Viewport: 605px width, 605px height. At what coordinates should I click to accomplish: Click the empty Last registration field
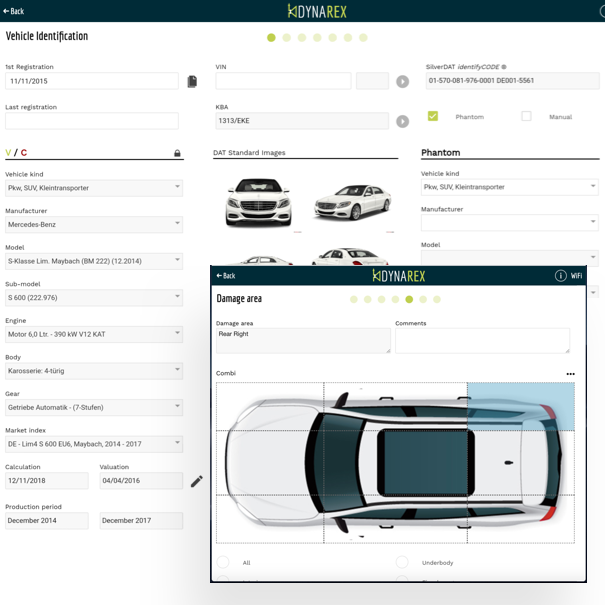[92, 121]
